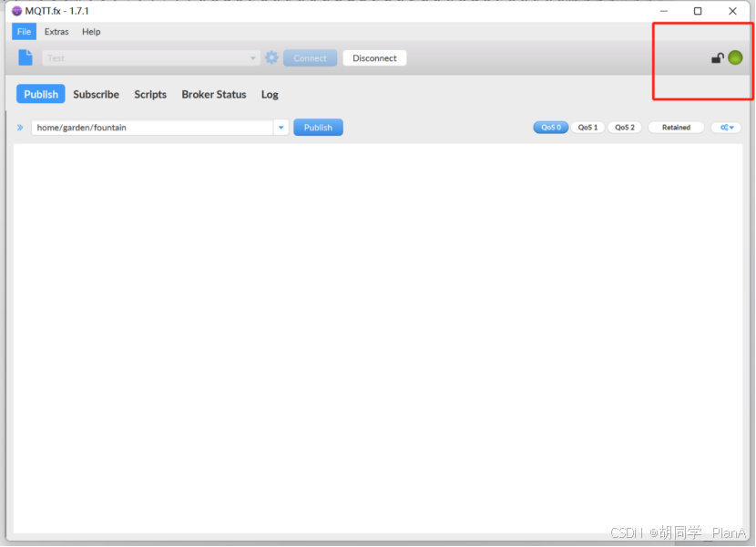Screen dimensions: 756x547
Task: Switch to the Scripts tab
Action: point(150,94)
